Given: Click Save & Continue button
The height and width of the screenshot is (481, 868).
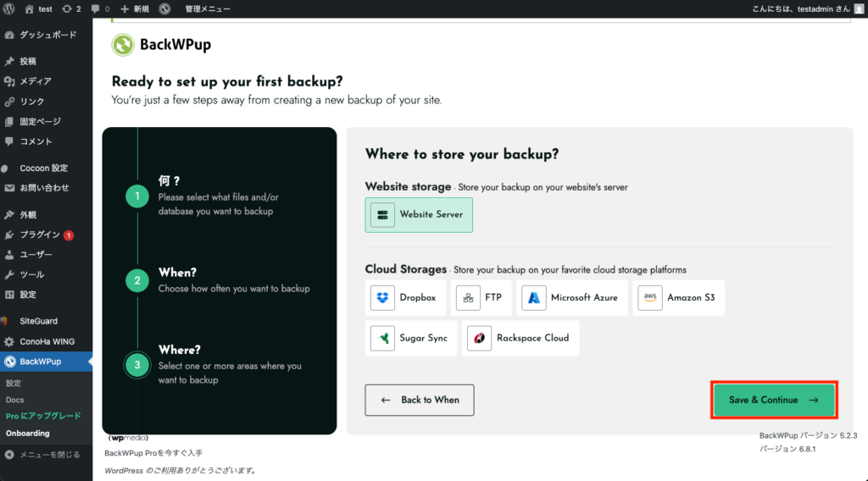Looking at the screenshot, I should pyautogui.click(x=774, y=400).
